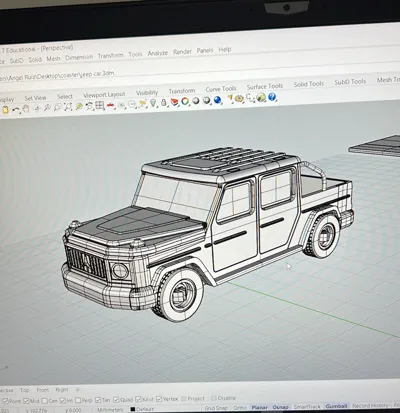Click the green globe icon
The image size is (400, 413).
coord(261,97)
